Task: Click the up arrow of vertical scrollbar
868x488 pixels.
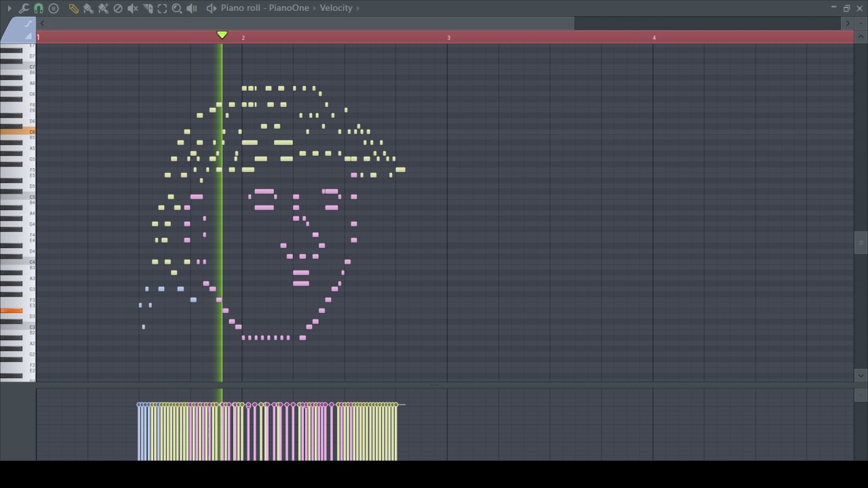Action: tap(861, 37)
